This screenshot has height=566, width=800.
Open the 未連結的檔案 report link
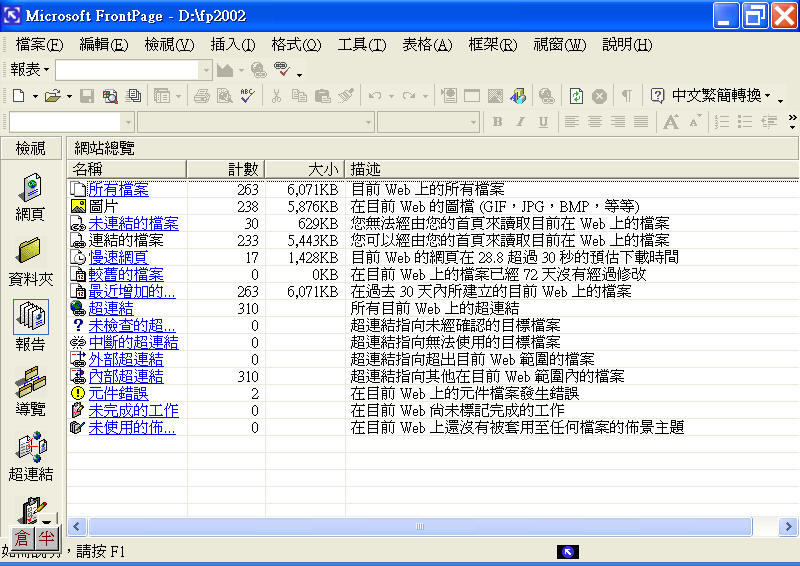[133, 223]
